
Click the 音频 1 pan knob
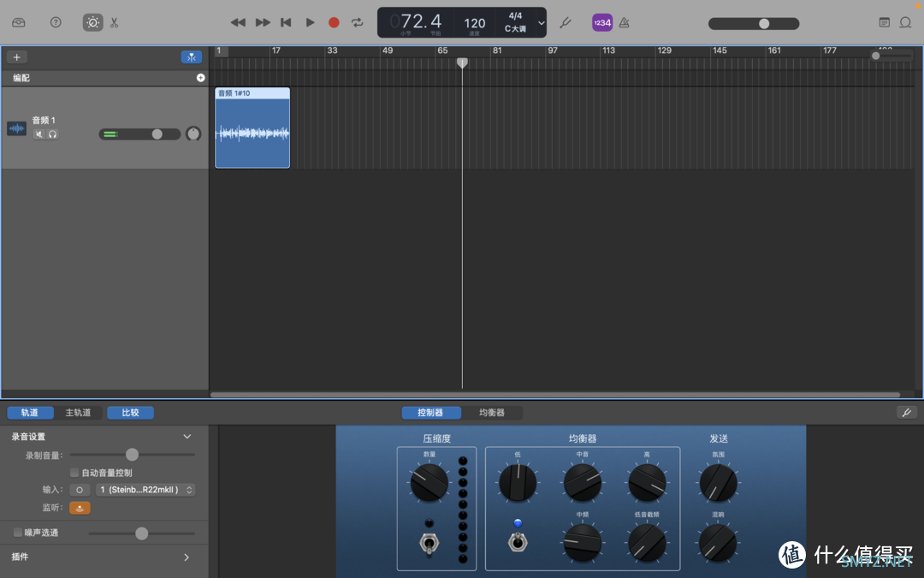coord(193,134)
